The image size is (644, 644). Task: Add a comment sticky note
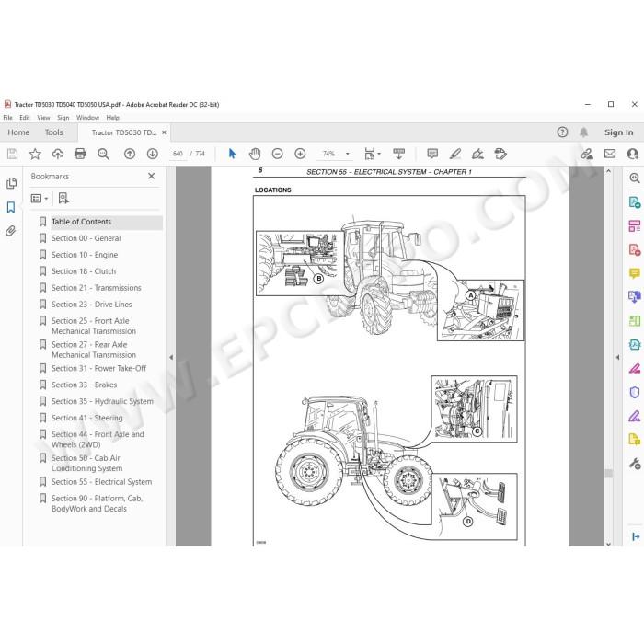[432, 154]
